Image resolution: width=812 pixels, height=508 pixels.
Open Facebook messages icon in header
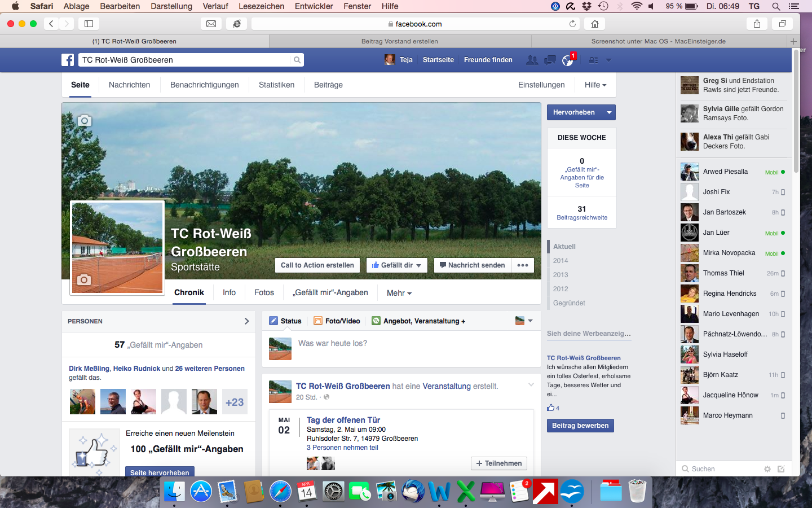(550, 60)
